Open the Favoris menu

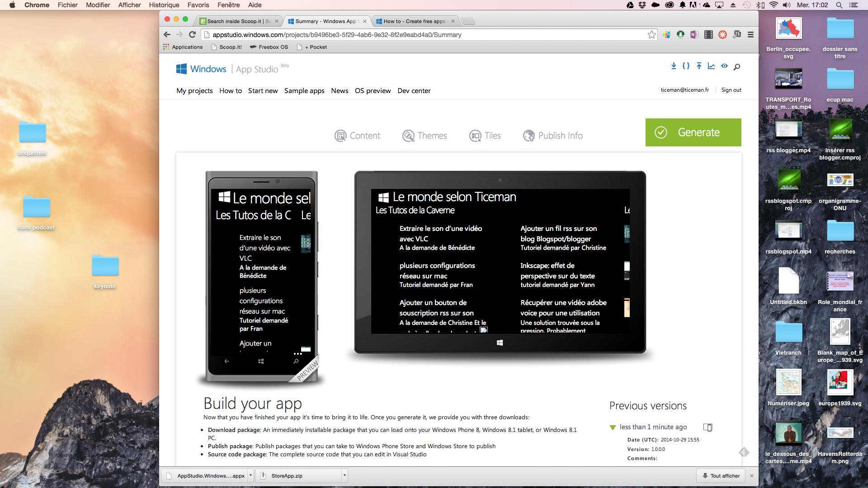click(x=198, y=5)
